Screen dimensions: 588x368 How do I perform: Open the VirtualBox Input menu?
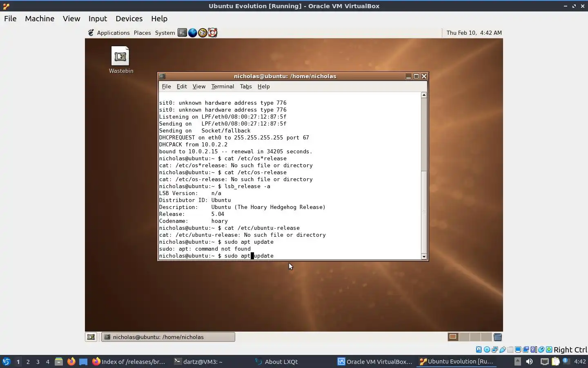tap(98, 18)
